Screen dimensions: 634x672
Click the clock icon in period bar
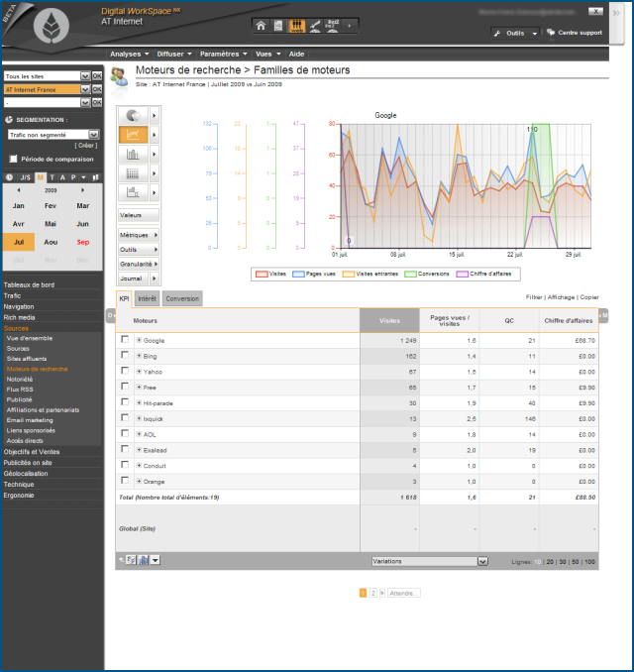9,177
